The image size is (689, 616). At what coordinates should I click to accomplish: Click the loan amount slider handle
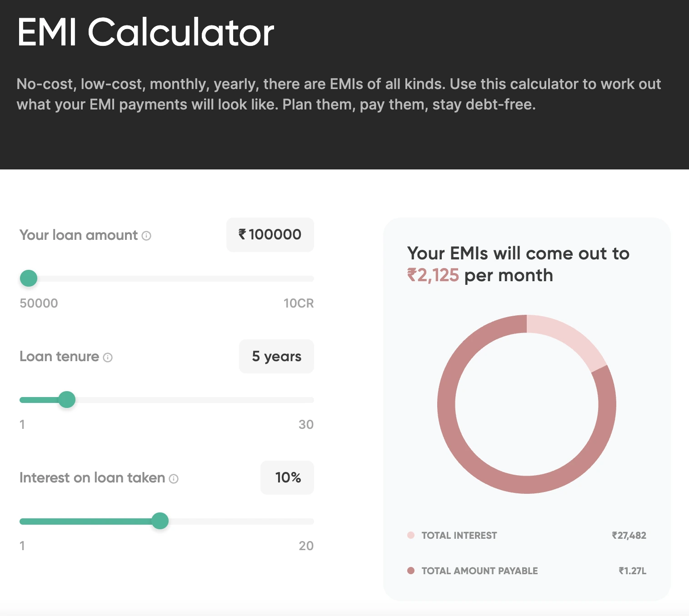point(29,278)
